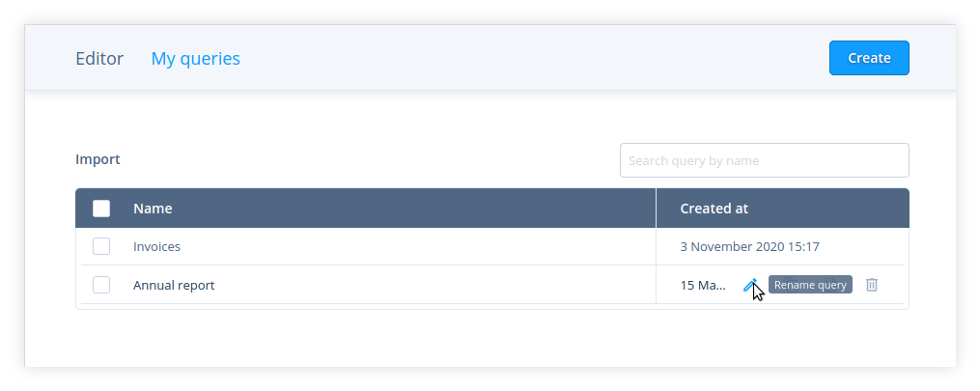Click the divider between Name and Created at headers
This screenshot has width=980, height=391.
(x=656, y=209)
